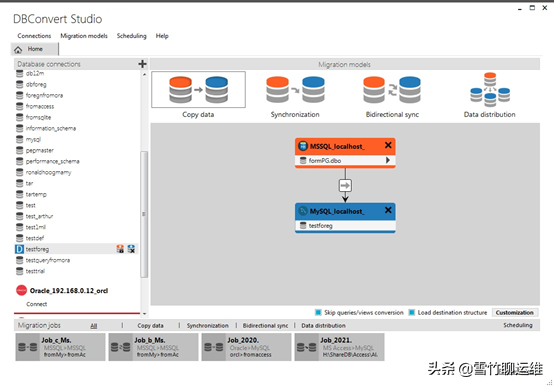Click the arrow icon between source and target

click(345, 185)
